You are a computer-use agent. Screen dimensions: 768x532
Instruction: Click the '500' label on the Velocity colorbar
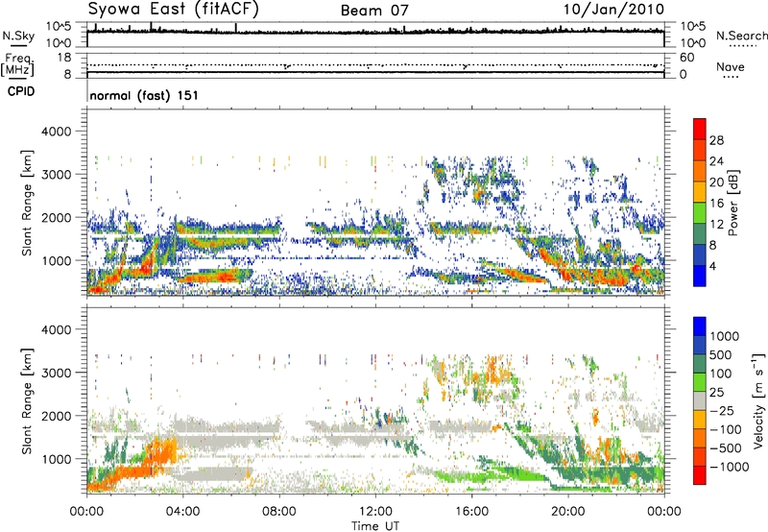tap(723, 354)
